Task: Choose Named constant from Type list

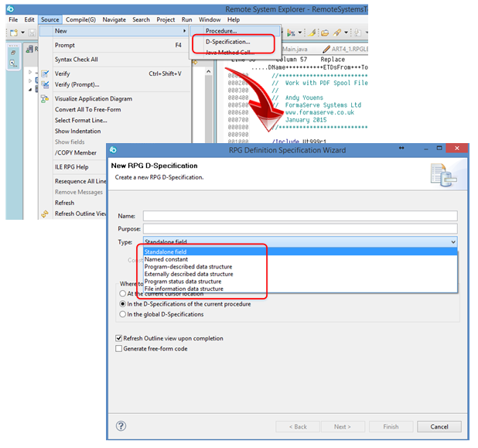Action: (168, 259)
